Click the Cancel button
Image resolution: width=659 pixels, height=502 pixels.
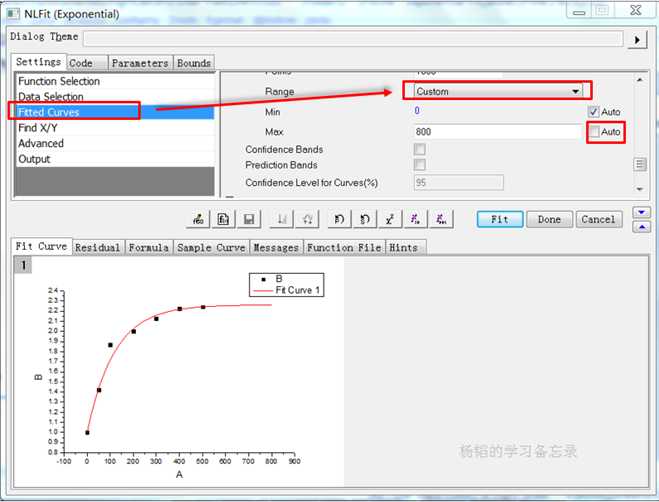(x=598, y=219)
